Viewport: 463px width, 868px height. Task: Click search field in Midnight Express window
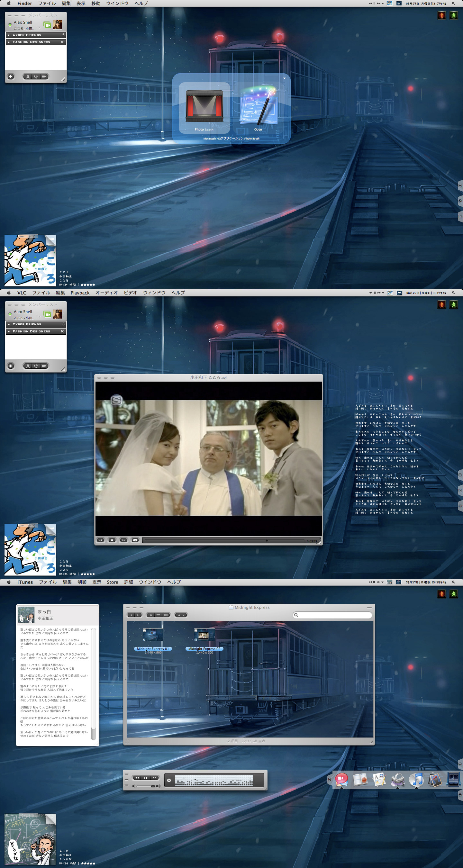(332, 615)
